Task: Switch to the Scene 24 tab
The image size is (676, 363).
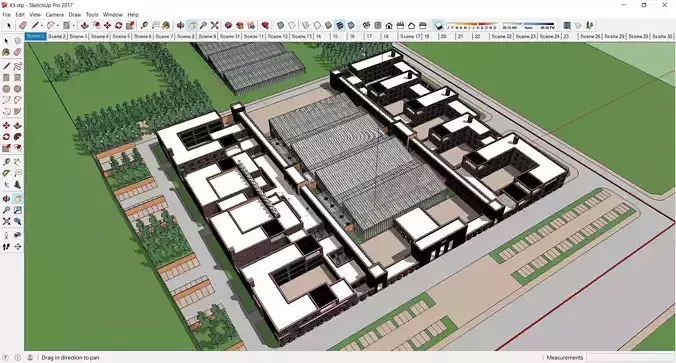Action: click(549, 37)
